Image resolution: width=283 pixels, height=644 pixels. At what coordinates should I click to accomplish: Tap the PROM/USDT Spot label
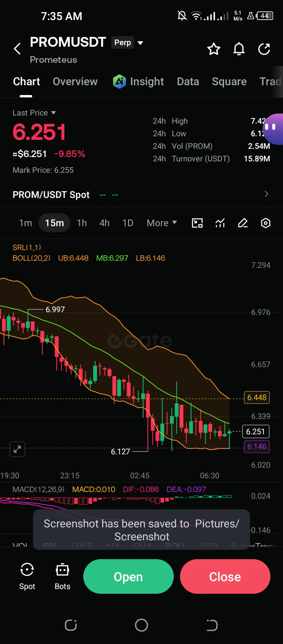click(x=51, y=195)
